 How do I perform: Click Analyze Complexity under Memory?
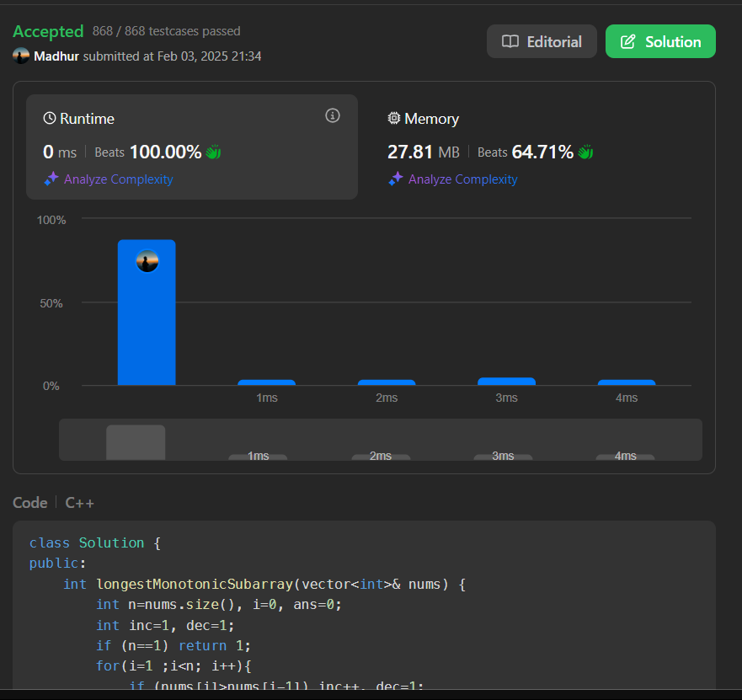(x=463, y=179)
